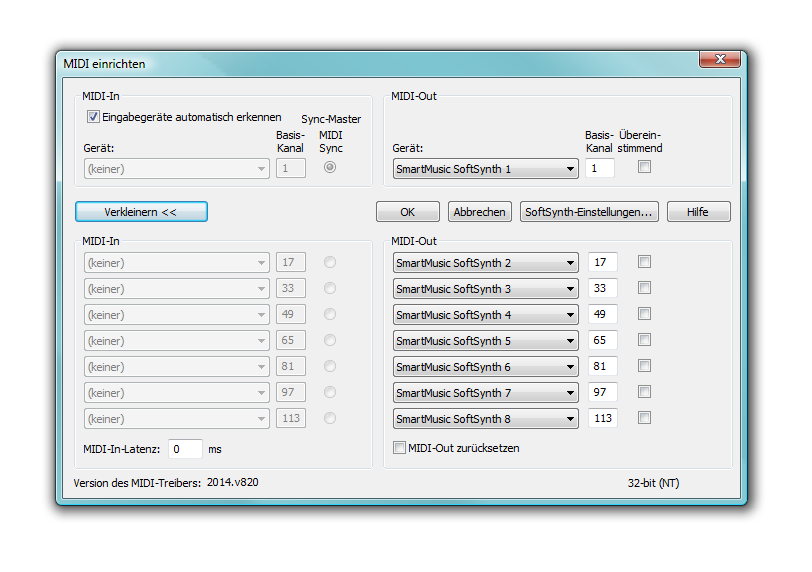Tick Übereinstimmend checkbox for SoftSynth 1
812x572 pixels.
pos(644,167)
